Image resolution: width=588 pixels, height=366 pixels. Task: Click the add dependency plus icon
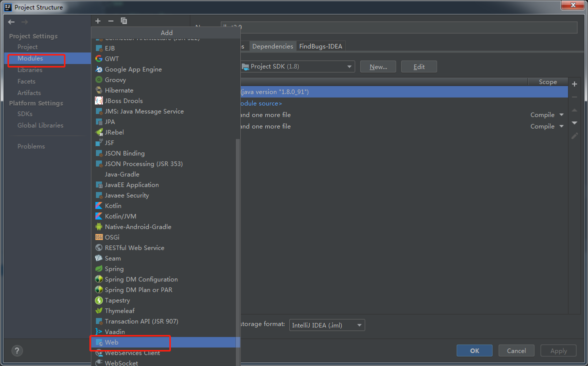(x=575, y=84)
